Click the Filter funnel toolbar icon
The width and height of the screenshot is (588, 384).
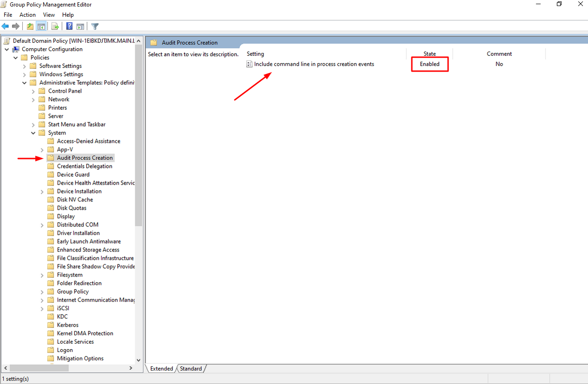(x=95, y=26)
